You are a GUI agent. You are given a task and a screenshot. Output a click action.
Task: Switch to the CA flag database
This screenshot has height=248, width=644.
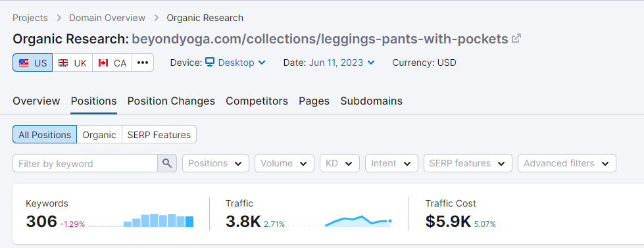coord(112,62)
